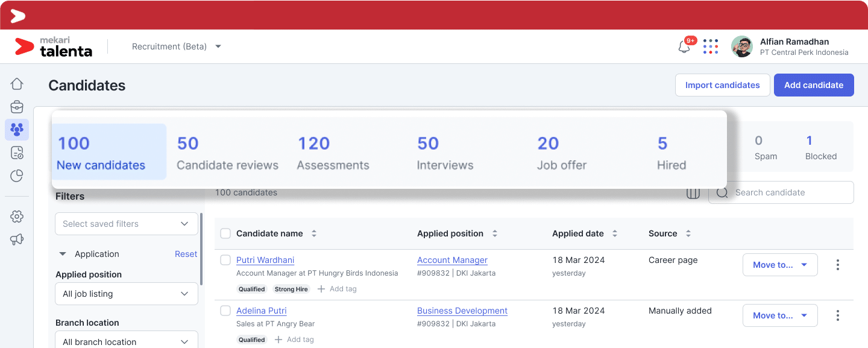
Task: Click the Add candidate button
Action: [814, 85]
